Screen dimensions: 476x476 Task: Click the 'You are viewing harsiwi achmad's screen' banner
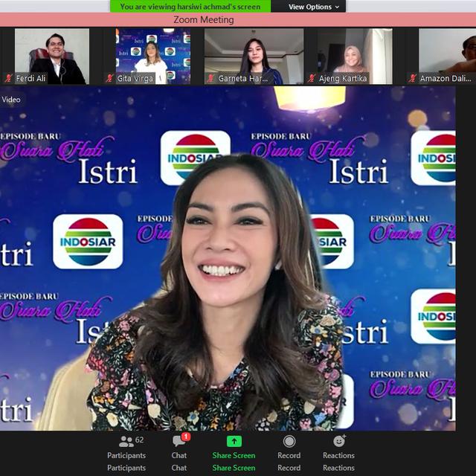point(190,7)
